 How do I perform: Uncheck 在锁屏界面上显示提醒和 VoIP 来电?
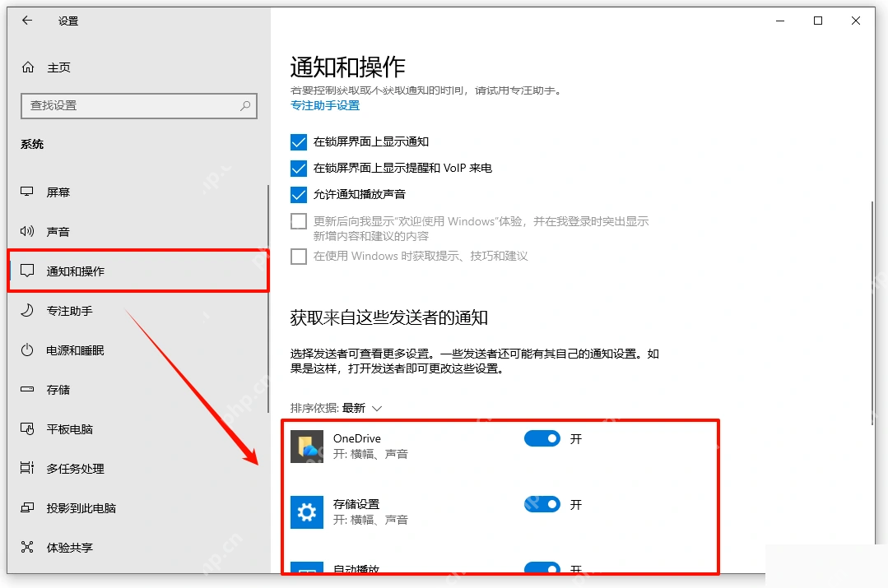coord(299,168)
